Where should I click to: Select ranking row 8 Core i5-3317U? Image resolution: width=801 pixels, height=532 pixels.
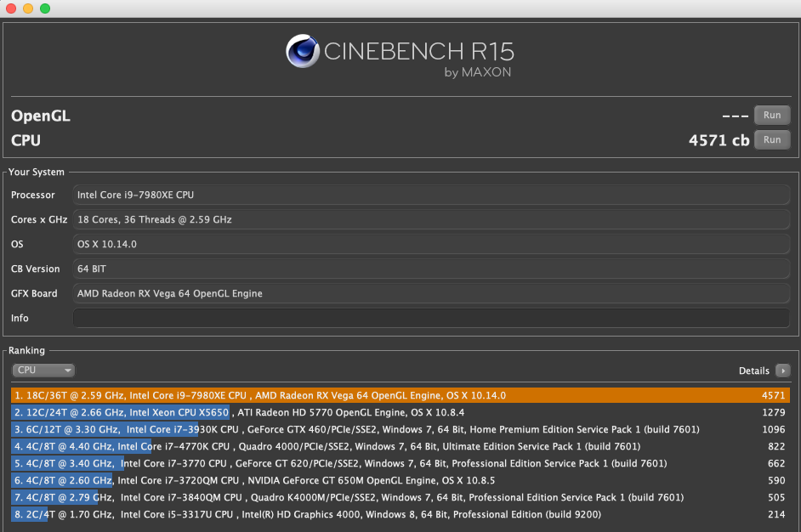tap(400, 514)
